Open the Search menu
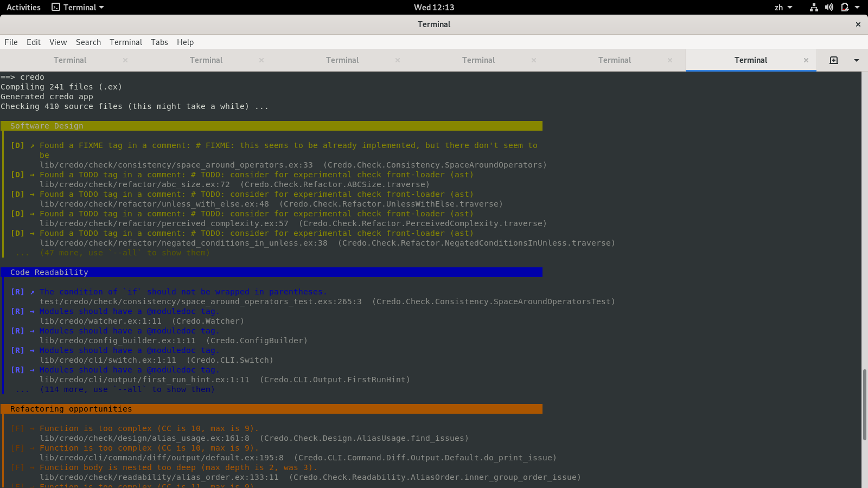Viewport: 868px width, 488px height. pyautogui.click(x=88, y=42)
